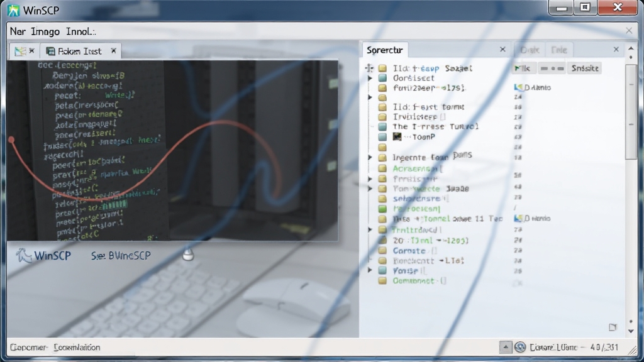The width and height of the screenshot is (644, 362).
Task: Select the seloadnsre tree row
Action: pyautogui.click(x=420, y=199)
